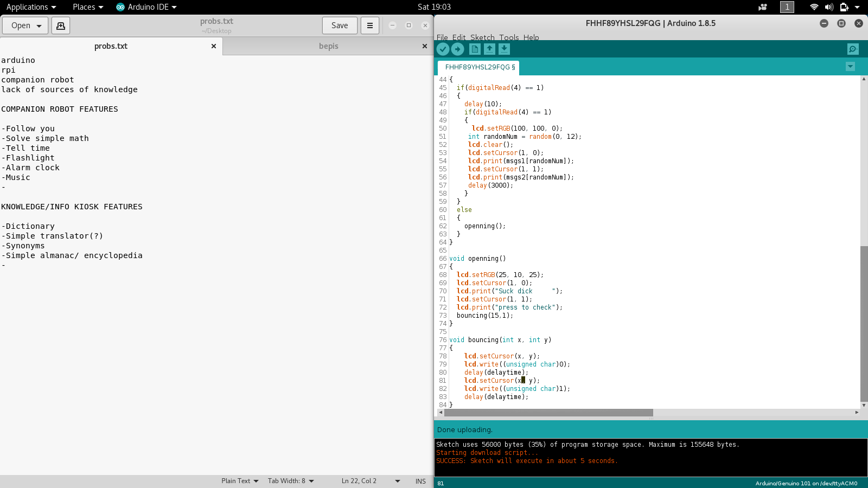Click the "delay(3000);" code line
Screen dimensions: 868x488
pos(490,185)
